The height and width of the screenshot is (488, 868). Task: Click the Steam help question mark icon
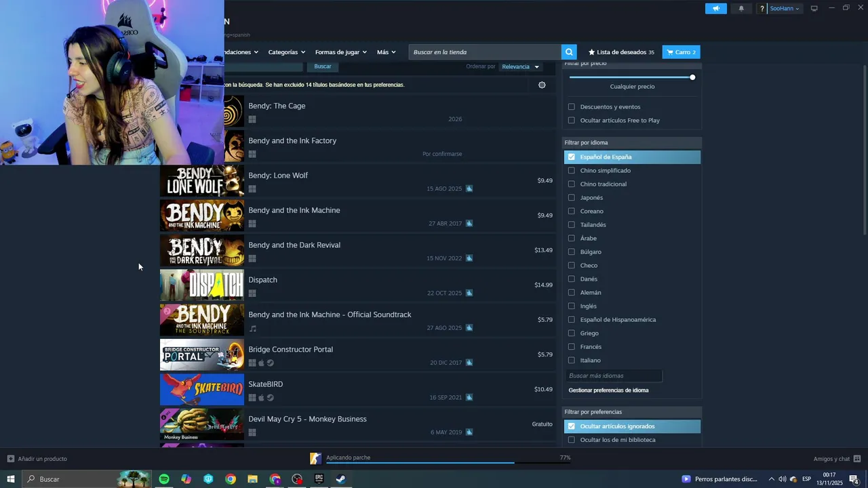tap(762, 9)
